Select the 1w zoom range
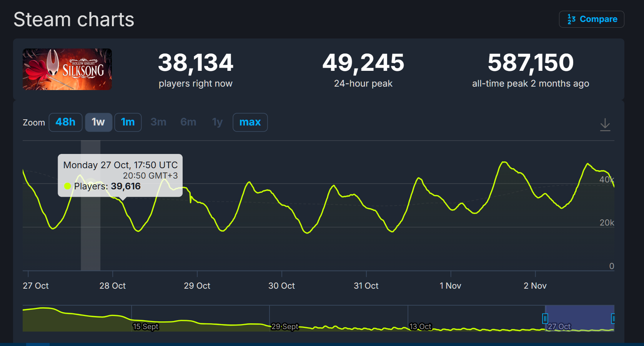644x346 pixels. 98,122
